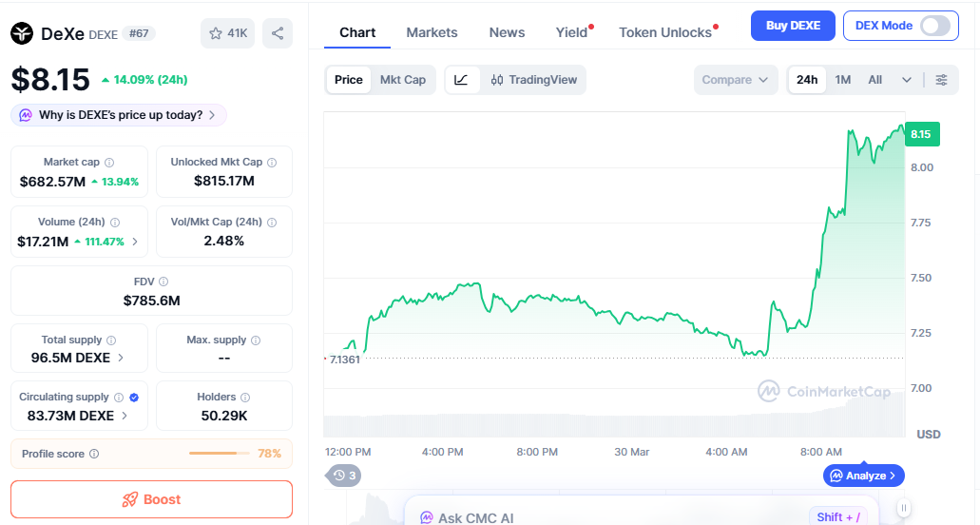The height and width of the screenshot is (525, 980).
Task: Expand Total supply 96.5M DEXE chevron
Action: click(121, 359)
